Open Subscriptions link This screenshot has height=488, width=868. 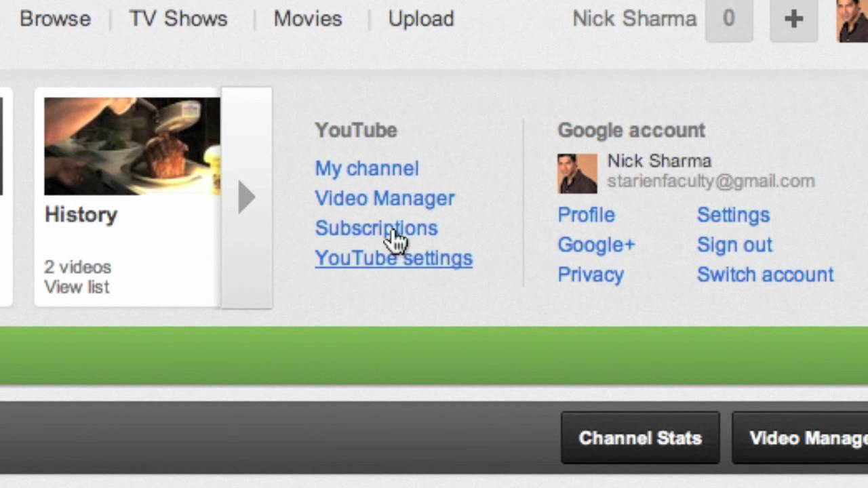click(376, 228)
